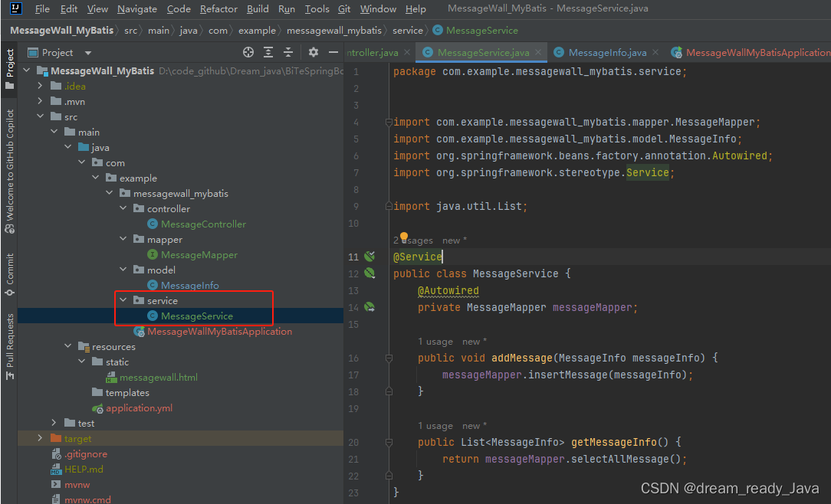Open the Tools menu
The image size is (831, 504).
pos(317,9)
